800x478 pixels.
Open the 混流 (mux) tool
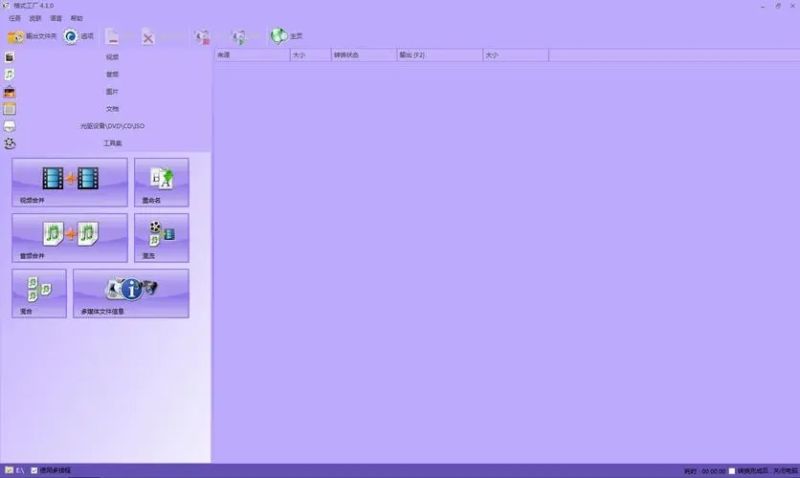click(161, 236)
